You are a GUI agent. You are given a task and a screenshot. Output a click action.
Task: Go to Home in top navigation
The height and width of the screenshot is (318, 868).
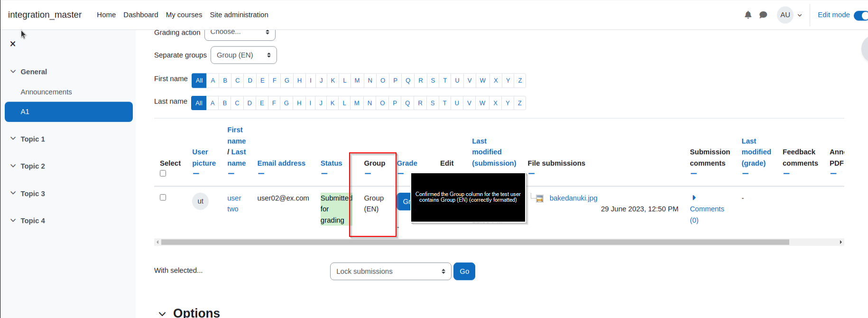pos(106,15)
